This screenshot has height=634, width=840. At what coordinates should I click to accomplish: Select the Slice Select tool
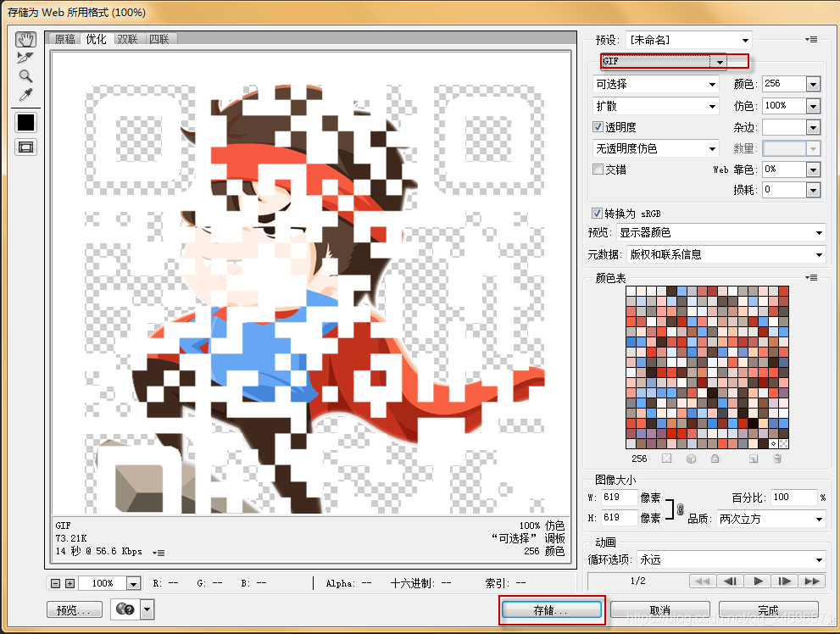pyautogui.click(x=25, y=58)
